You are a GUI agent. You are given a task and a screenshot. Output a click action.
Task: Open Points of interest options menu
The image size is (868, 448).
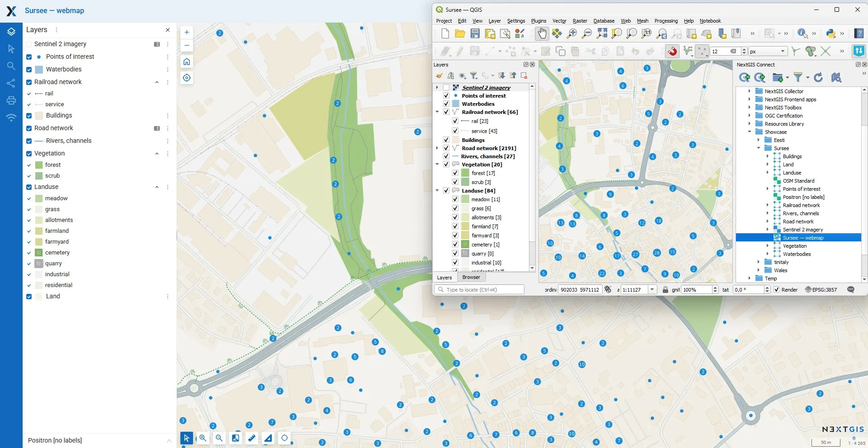coord(168,57)
